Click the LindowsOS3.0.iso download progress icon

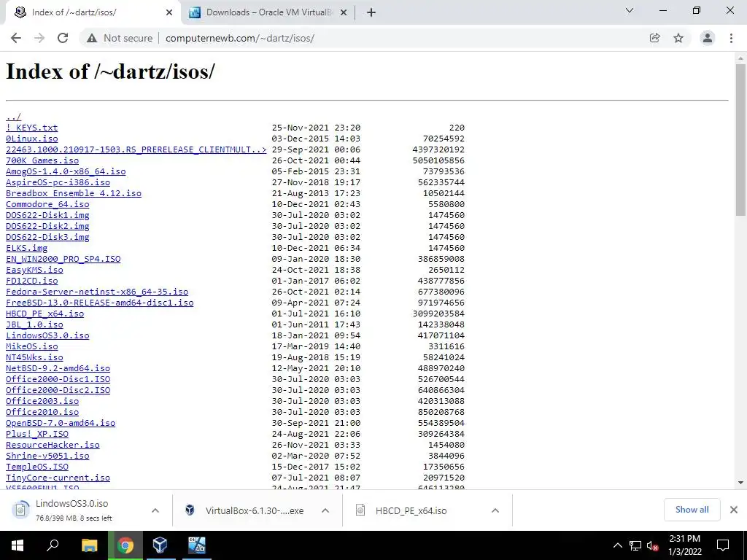click(20, 510)
